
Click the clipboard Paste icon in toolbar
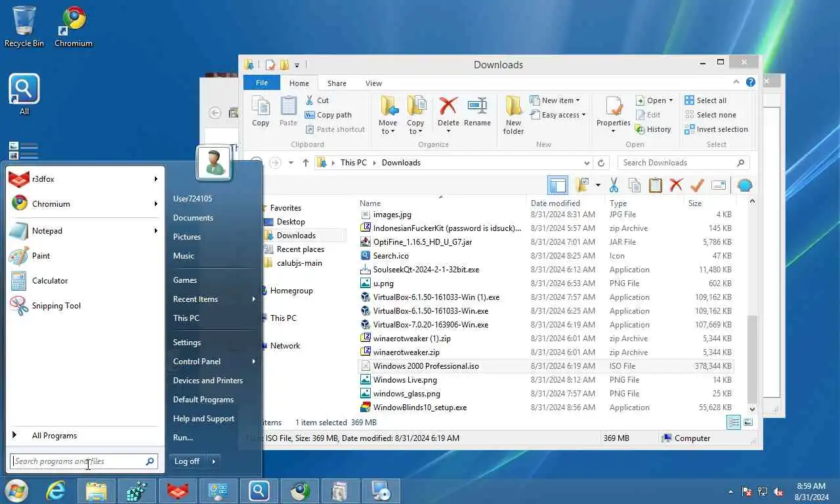click(655, 185)
